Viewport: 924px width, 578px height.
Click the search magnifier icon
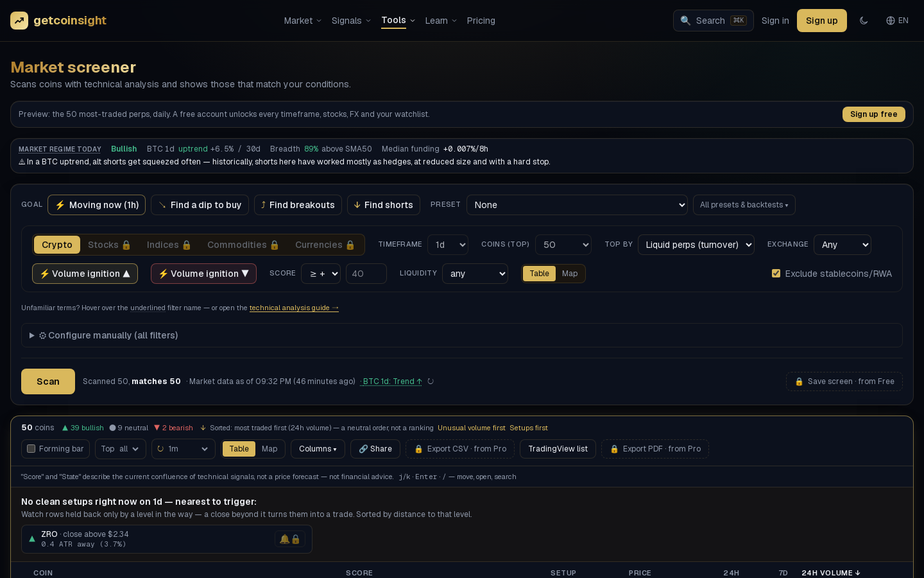[x=685, y=21]
